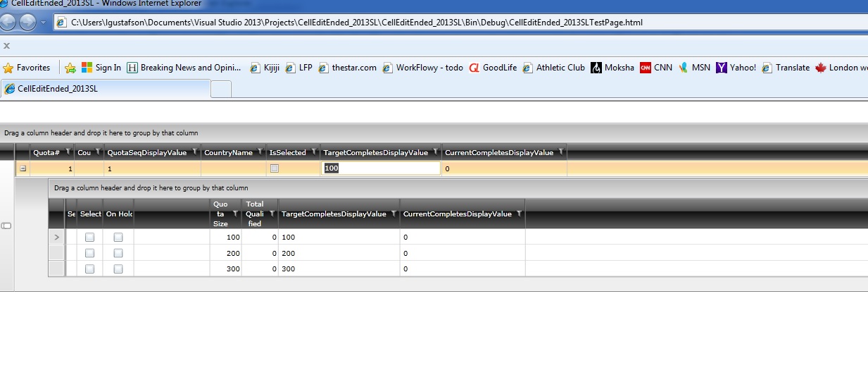Click the Quota Size cell with 300

point(225,269)
